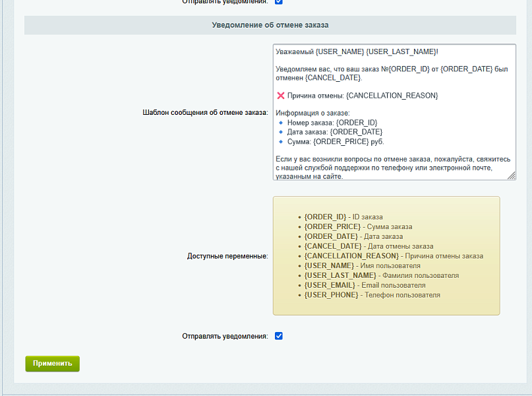
Task: Click the {USER_LAST_NAME} variable in hints list
Action: coord(340,275)
